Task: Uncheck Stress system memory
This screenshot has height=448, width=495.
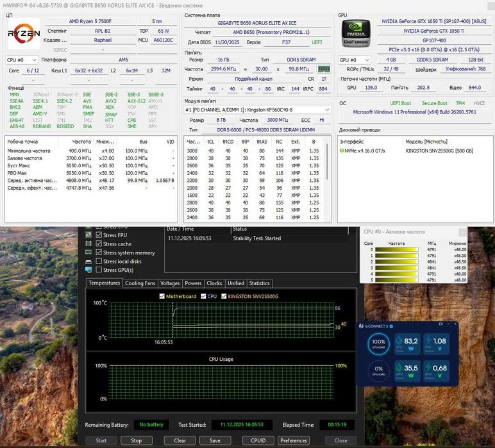Action: [x=99, y=253]
